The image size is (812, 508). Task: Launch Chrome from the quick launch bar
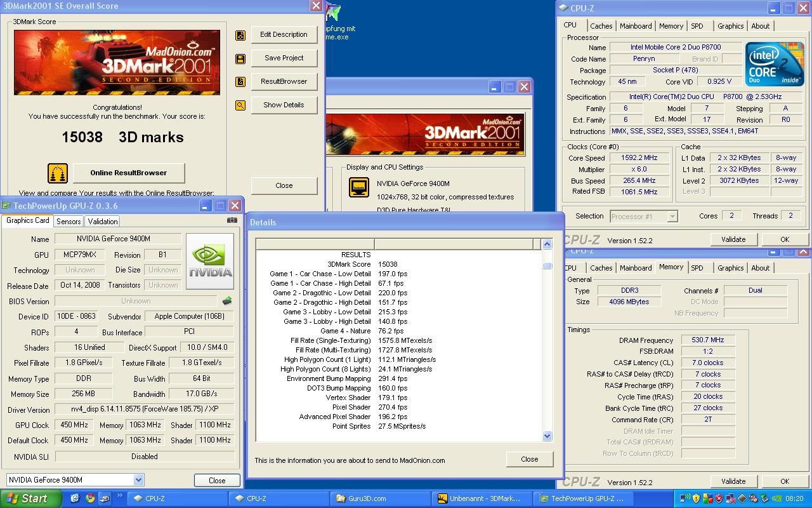pos(90,498)
